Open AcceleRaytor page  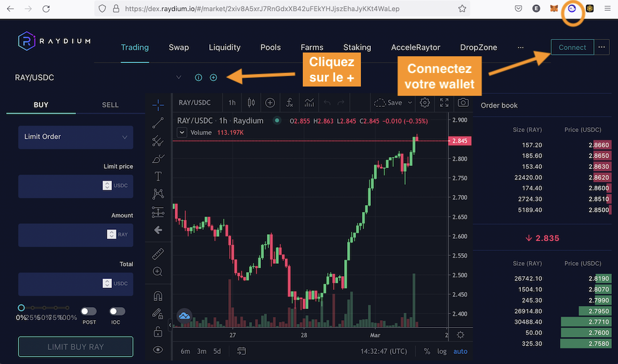pyautogui.click(x=416, y=47)
